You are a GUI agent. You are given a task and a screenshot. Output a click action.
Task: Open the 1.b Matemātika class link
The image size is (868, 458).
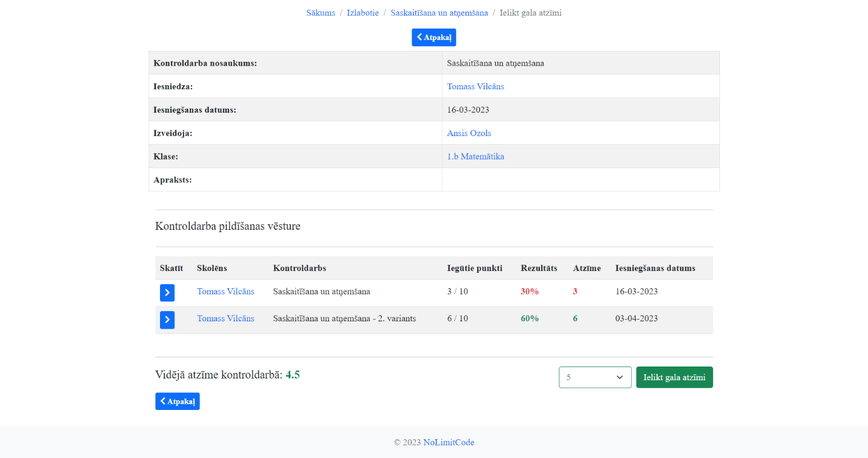point(475,157)
